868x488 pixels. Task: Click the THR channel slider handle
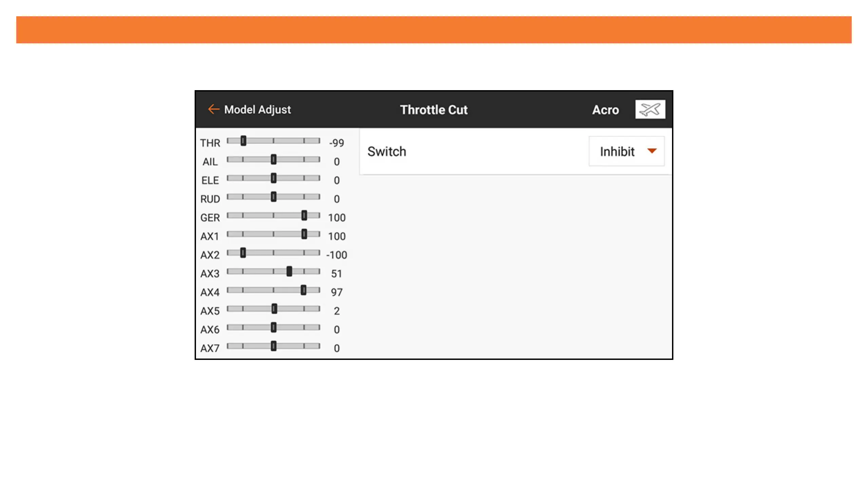click(x=243, y=141)
